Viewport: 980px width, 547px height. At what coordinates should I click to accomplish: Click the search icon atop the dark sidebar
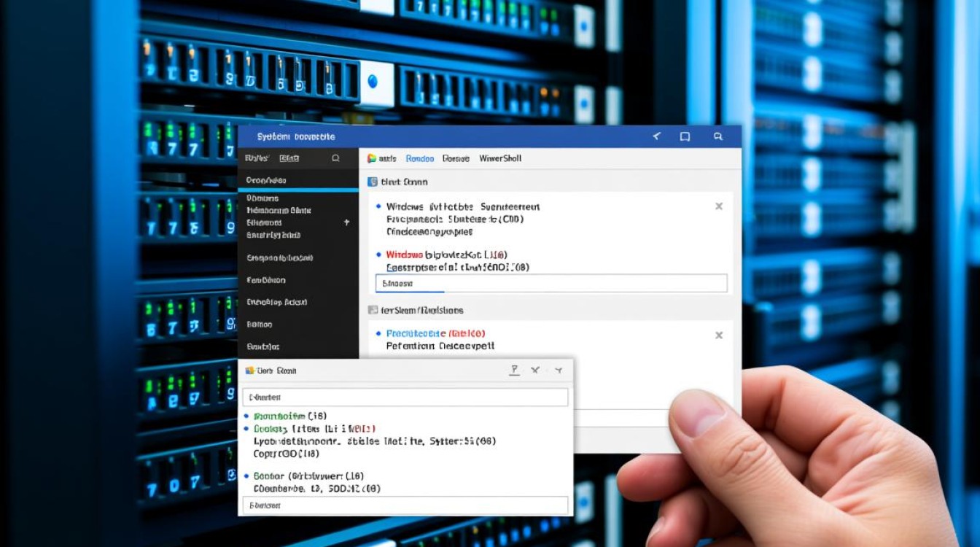pyautogui.click(x=335, y=158)
